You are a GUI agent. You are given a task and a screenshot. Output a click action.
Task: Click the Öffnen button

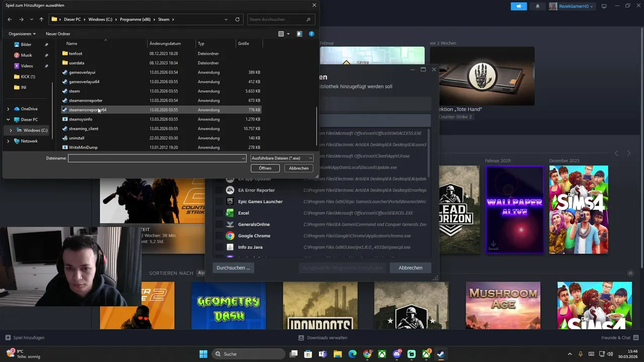click(265, 168)
